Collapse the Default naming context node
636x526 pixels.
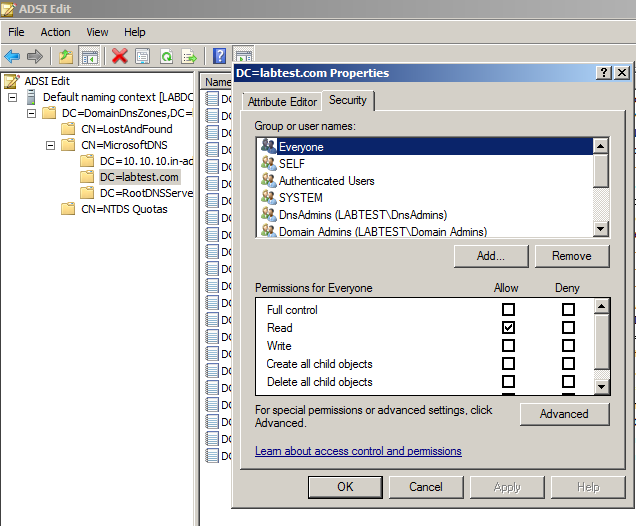12,97
